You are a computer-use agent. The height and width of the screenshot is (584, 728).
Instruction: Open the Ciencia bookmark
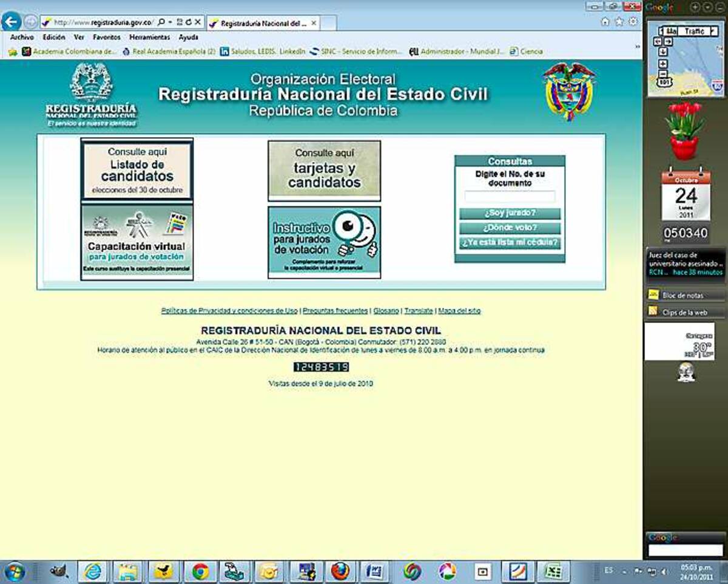[526, 52]
